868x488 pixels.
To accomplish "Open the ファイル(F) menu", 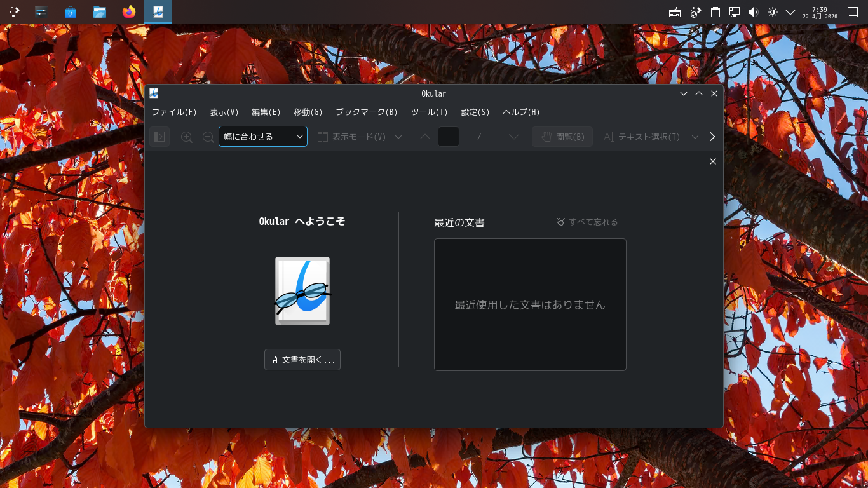I will (174, 112).
